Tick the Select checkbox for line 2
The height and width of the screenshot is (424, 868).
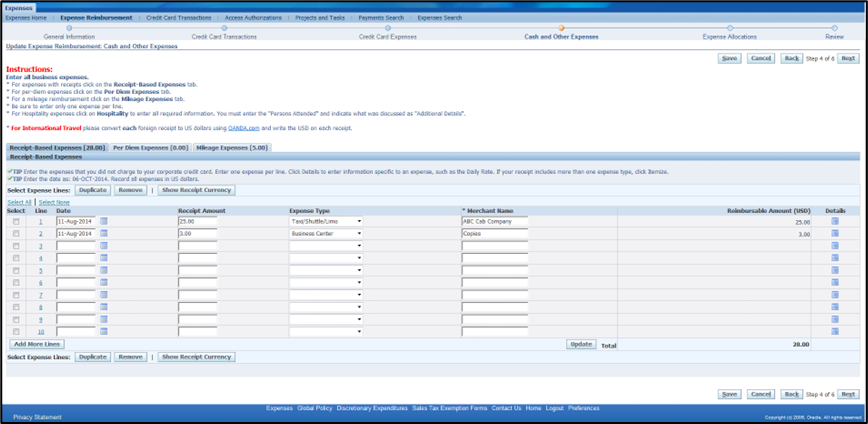(x=16, y=233)
